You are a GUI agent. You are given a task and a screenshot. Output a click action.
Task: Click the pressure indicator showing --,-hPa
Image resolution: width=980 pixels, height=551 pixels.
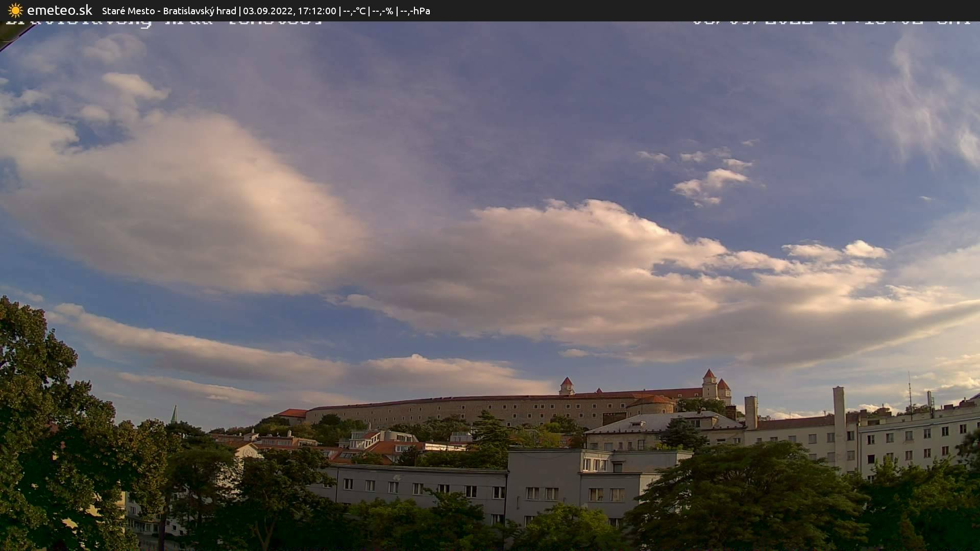point(415,10)
